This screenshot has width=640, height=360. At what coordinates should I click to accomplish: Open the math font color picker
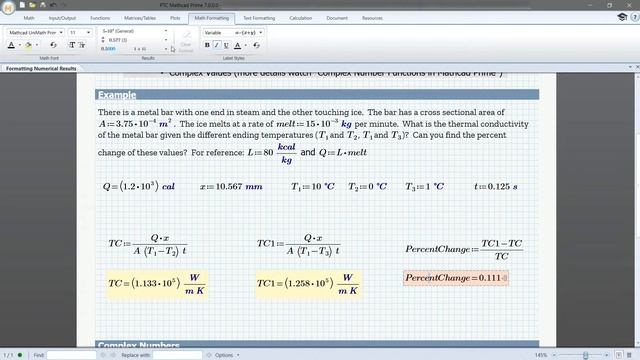tap(11, 45)
